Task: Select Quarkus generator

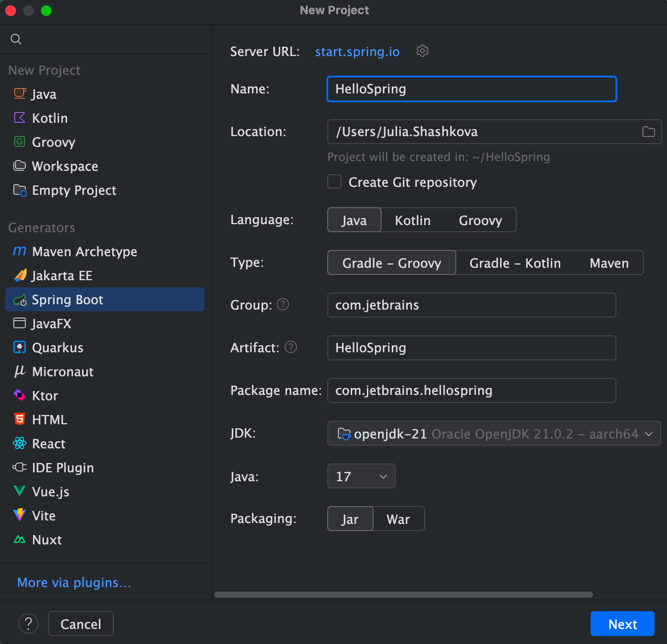Action: coord(105,347)
